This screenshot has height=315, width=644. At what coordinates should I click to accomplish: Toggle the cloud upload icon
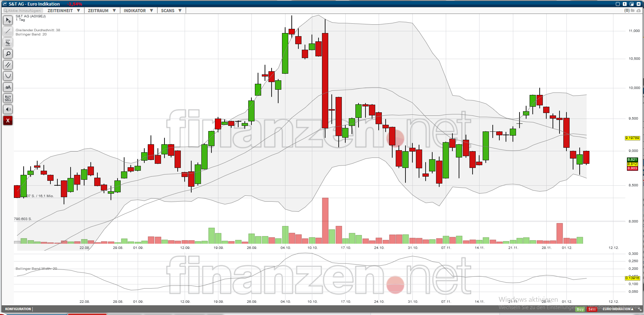tap(639, 11)
